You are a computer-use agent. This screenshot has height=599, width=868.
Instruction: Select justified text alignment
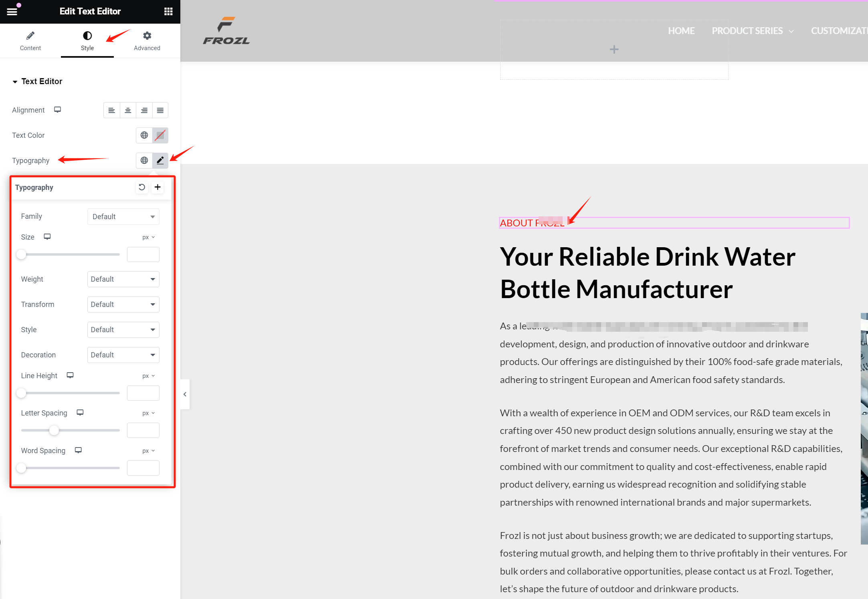(x=160, y=110)
